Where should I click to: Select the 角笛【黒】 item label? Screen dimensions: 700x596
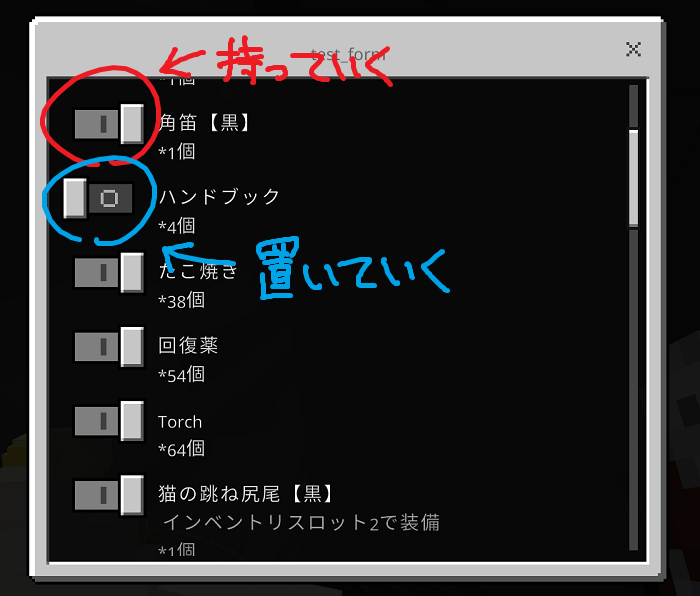click(204, 122)
